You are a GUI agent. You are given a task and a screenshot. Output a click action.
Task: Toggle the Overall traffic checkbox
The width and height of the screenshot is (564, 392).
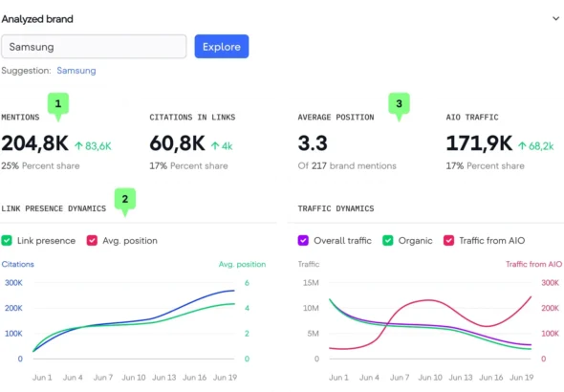(303, 240)
